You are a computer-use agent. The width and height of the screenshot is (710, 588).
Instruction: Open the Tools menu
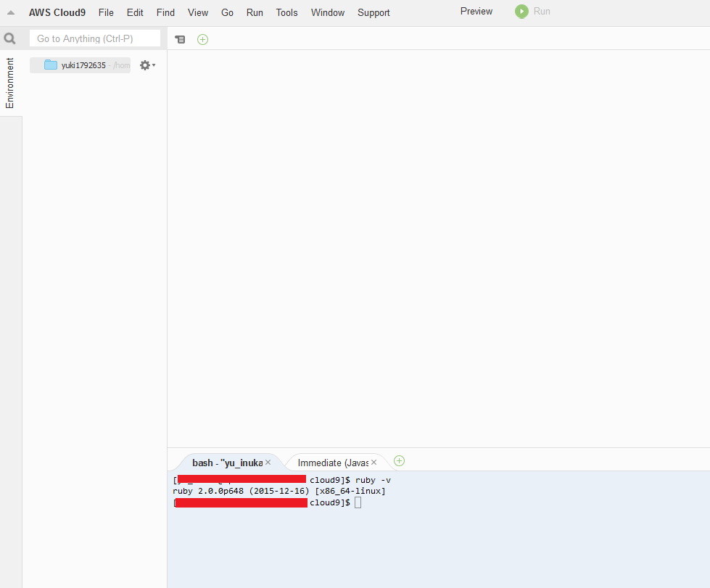point(286,12)
